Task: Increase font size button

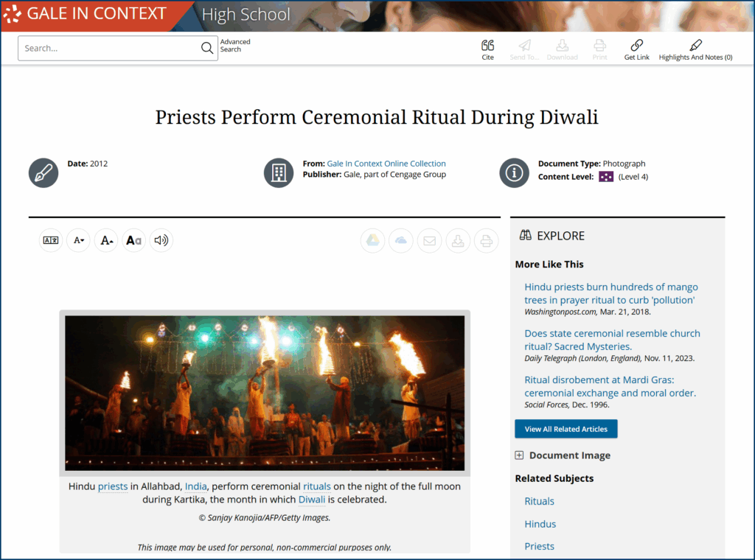Action: click(106, 240)
